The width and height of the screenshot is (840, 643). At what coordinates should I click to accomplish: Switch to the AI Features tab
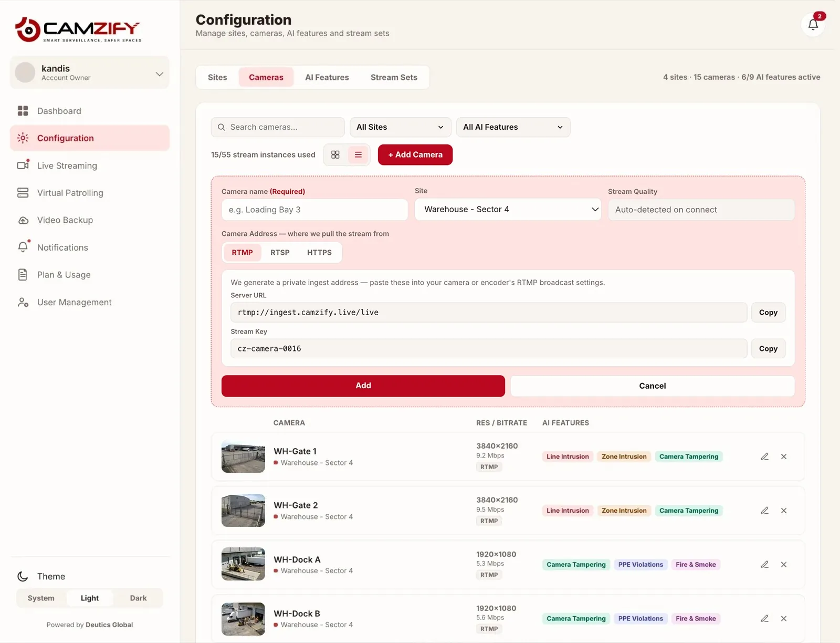click(x=327, y=77)
